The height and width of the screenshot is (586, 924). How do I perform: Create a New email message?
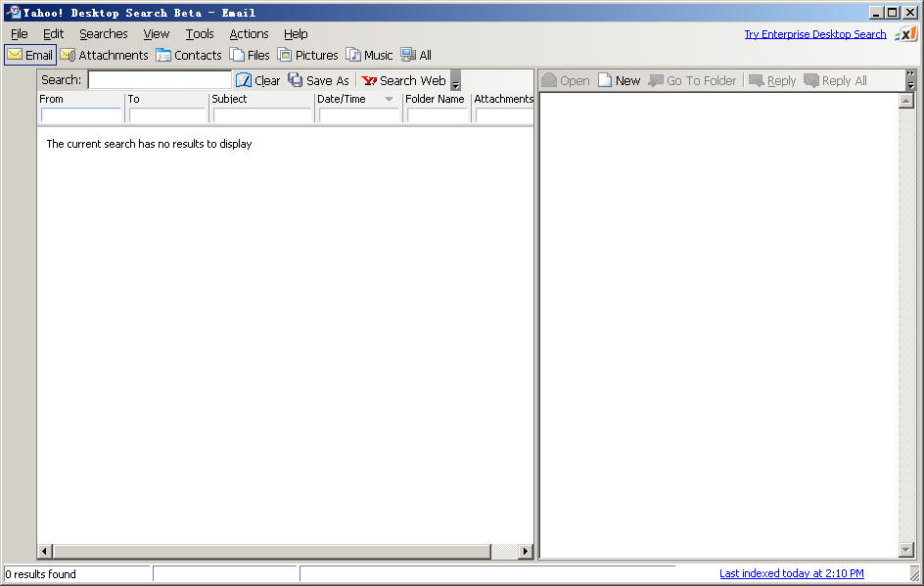(x=619, y=80)
